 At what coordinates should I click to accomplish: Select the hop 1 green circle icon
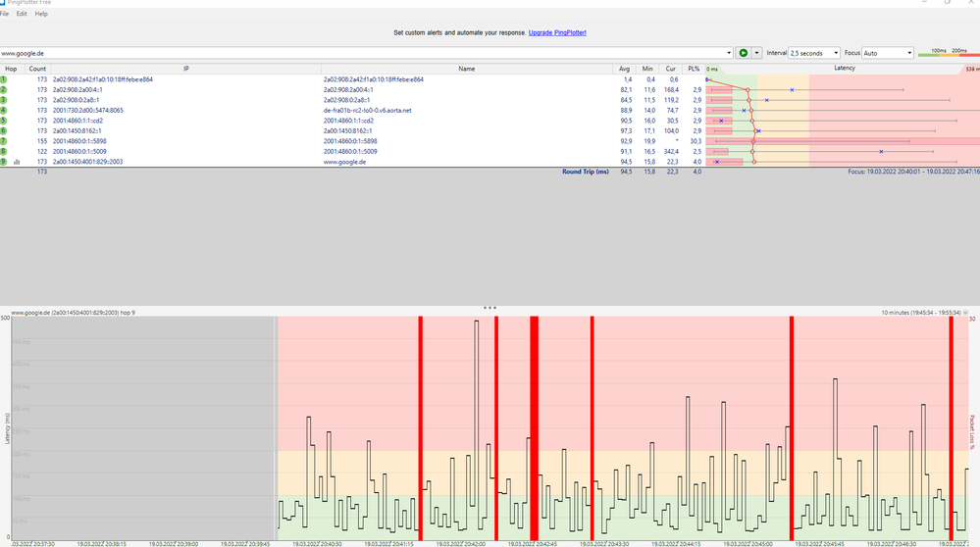click(3, 79)
